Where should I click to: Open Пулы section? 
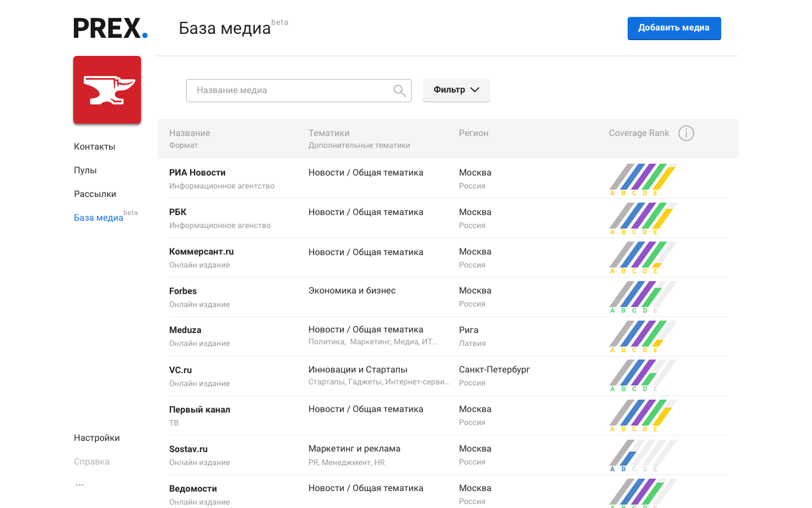pos(85,170)
